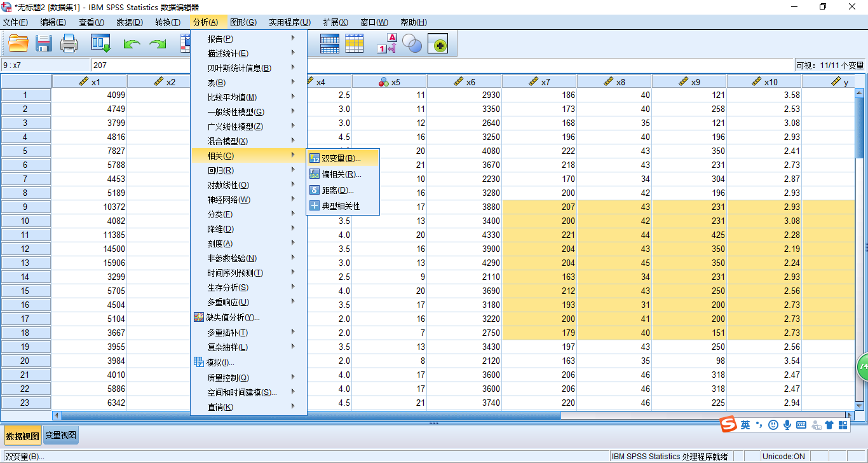Click the Sogou voice input microphone icon

(x=787, y=424)
